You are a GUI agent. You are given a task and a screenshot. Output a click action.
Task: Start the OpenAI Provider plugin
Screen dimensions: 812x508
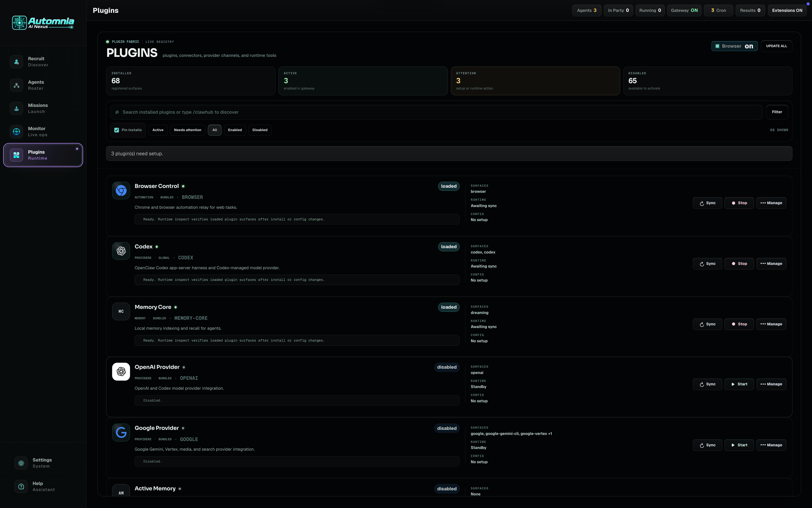[739, 384]
